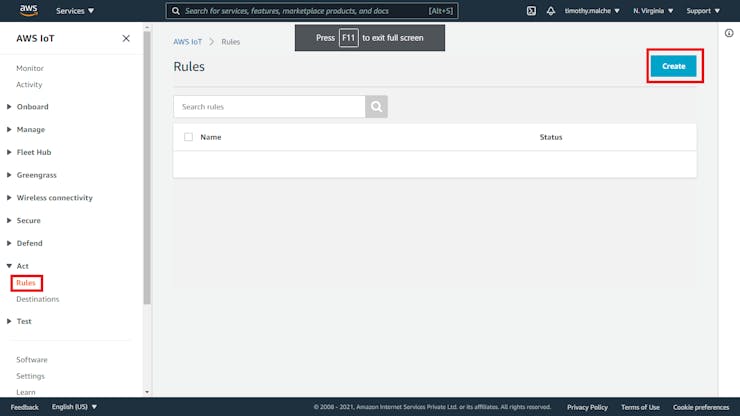
Task: Click the Status column header
Action: [x=551, y=137]
